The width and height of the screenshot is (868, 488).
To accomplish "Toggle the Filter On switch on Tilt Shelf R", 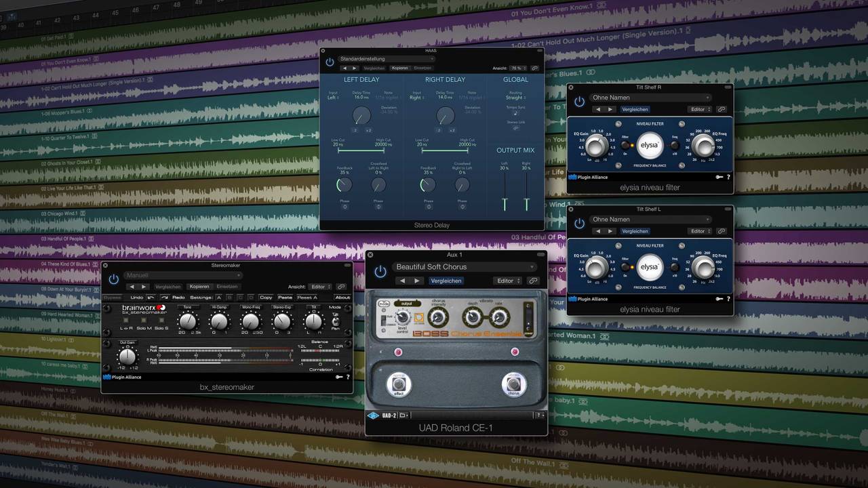I will pos(625,146).
